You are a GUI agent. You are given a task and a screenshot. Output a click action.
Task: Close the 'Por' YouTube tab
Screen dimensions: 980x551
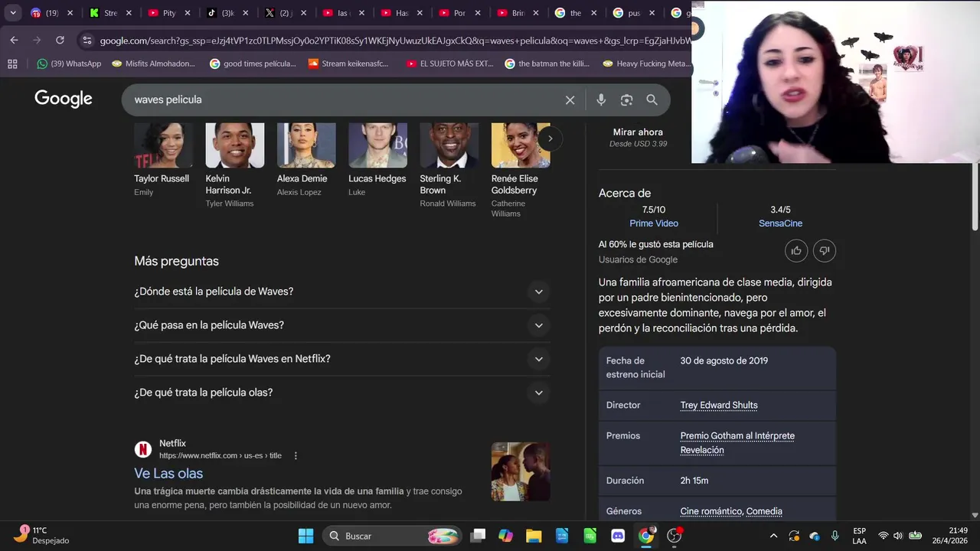click(x=478, y=13)
